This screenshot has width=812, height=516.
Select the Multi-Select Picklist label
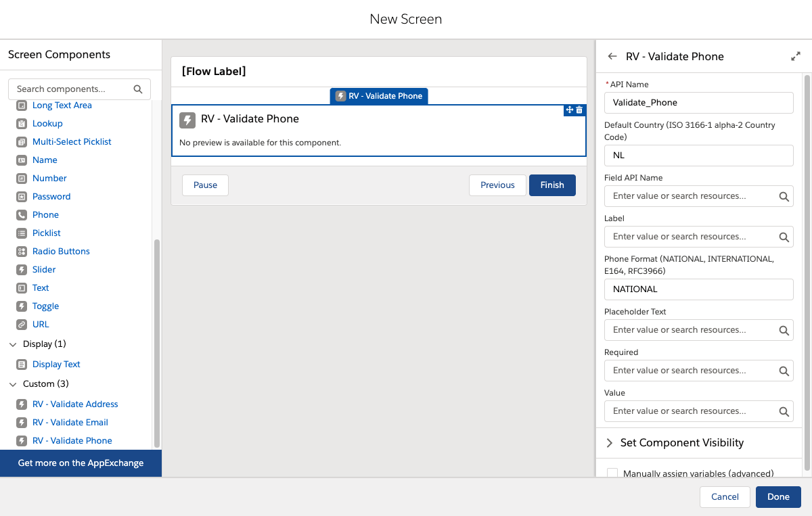pos(72,142)
